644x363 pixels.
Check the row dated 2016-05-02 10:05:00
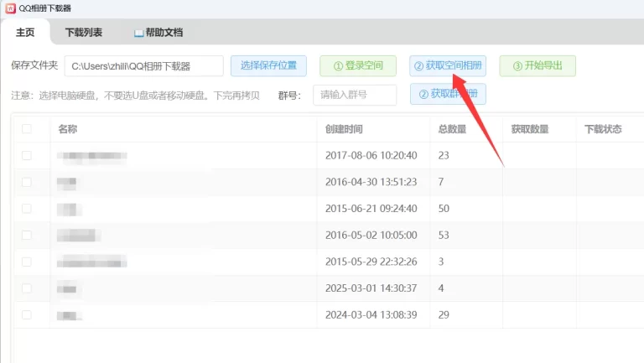27,236
